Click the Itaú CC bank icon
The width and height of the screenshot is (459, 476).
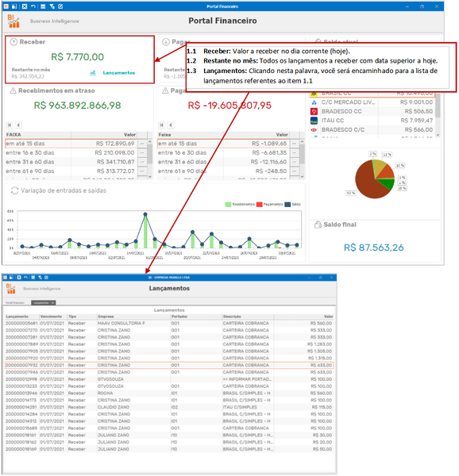314,121
